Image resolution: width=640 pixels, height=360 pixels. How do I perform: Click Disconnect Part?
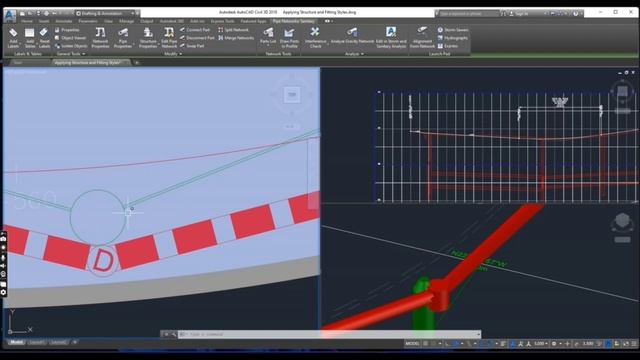(x=197, y=38)
